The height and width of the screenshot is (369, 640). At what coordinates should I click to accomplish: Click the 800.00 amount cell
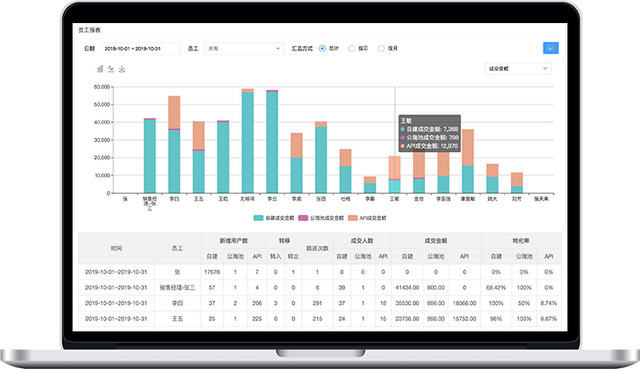tap(436, 288)
